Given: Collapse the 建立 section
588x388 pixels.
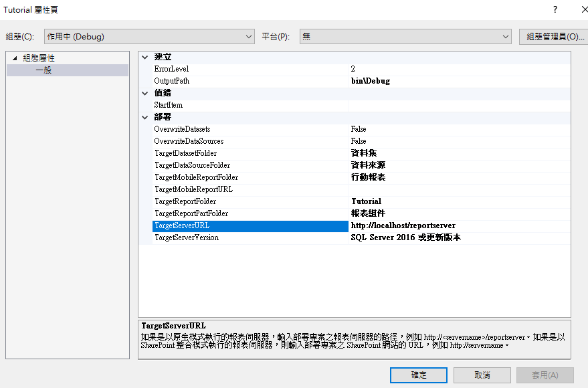Looking at the screenshot, I should tap(145, 57).
